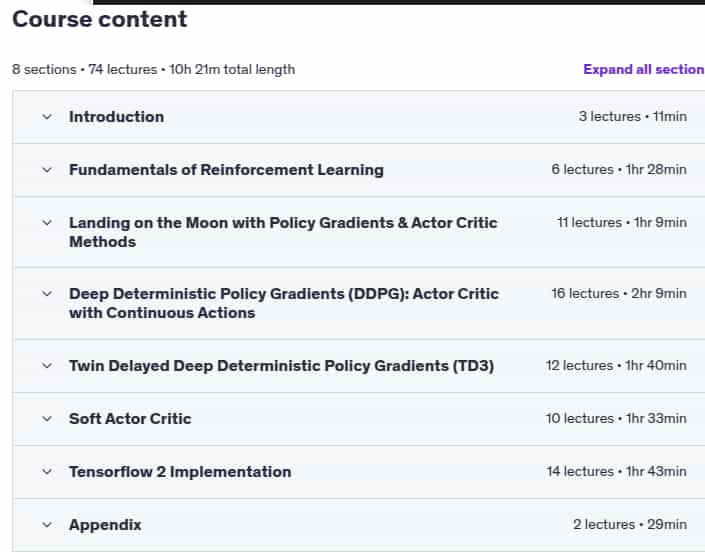Open Landing on the Moon section title

pyautogui.click(x=283, y=232)
